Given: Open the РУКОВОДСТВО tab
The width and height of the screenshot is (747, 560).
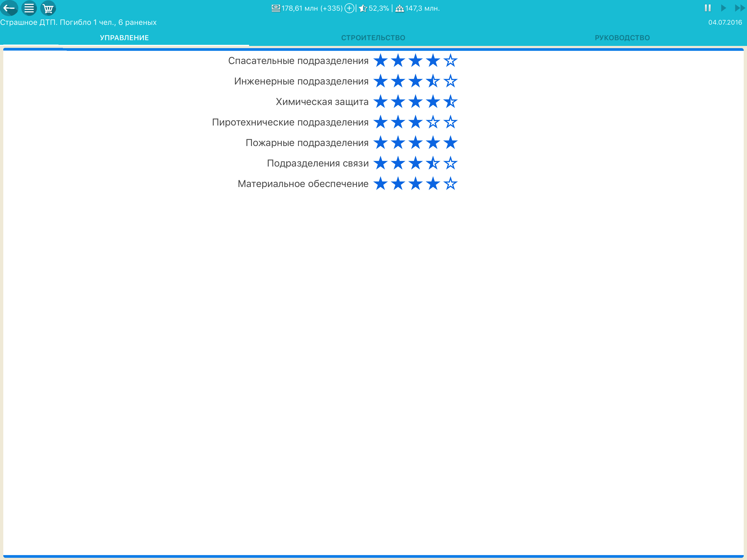Looking at the screenshot, I should click(x=622, y=38).
